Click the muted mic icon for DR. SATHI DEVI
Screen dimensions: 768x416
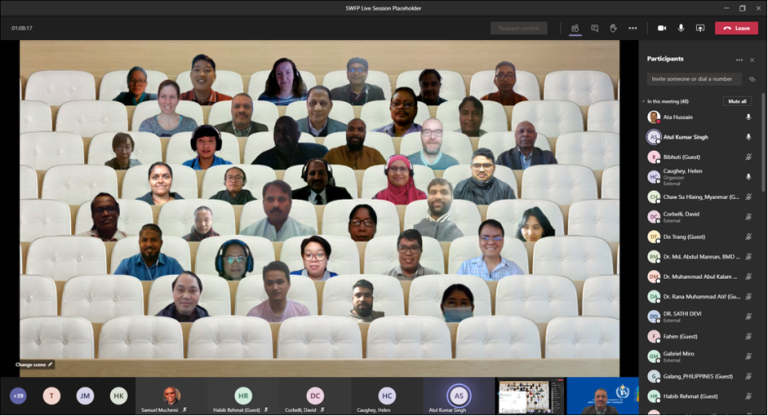click(x=748, y=317)
